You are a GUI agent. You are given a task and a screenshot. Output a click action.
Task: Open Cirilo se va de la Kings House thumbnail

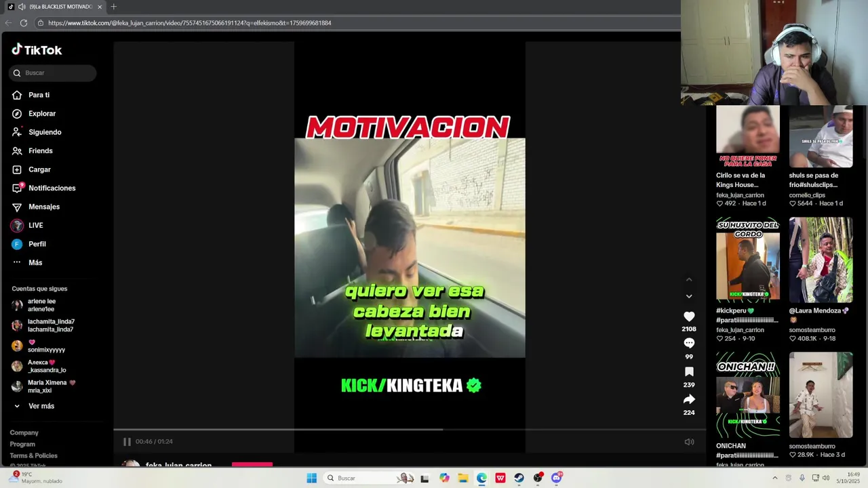pyautogui.click(x=748, y=136)
